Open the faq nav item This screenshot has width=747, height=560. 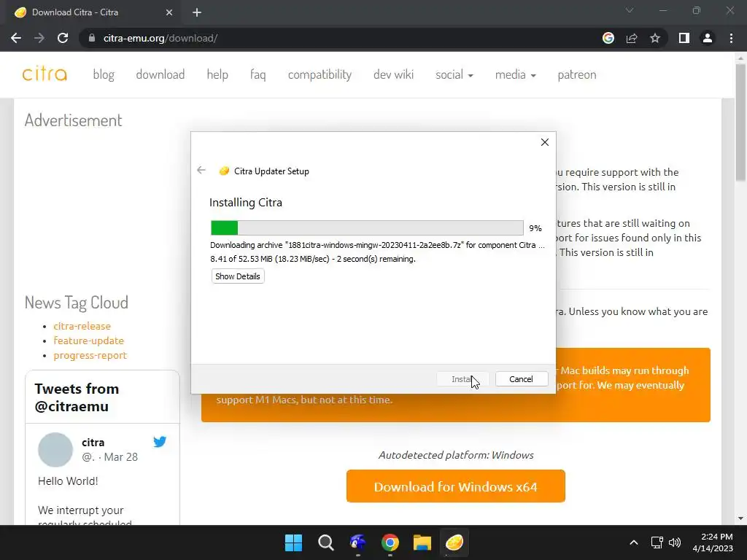click(x=258, y=74)
